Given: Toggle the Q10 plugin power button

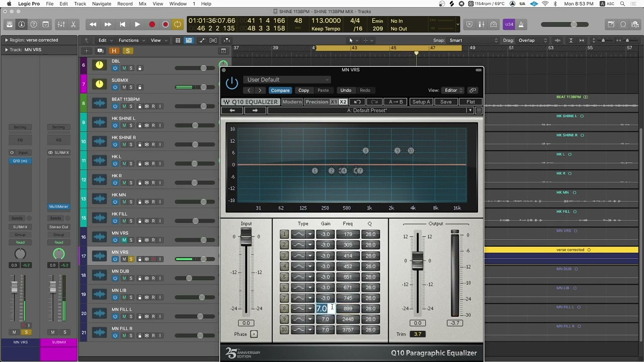Looking at the screenshot, I should (x=231, y=83).
